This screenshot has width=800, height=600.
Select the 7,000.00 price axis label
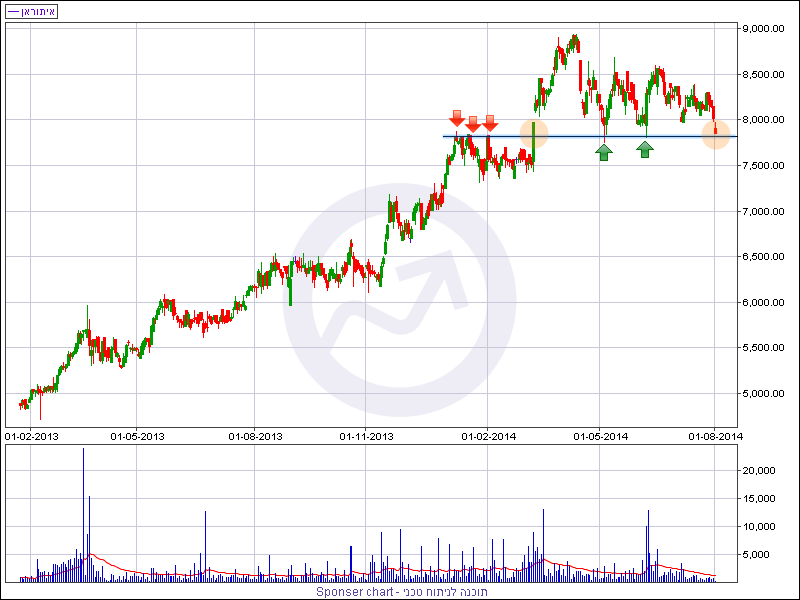(x=763, y=211)
